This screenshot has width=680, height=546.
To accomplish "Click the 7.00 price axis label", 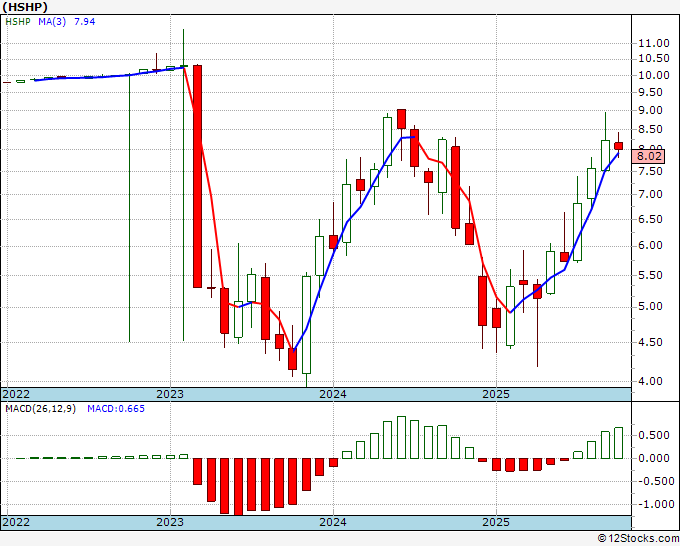I will 650,194.
